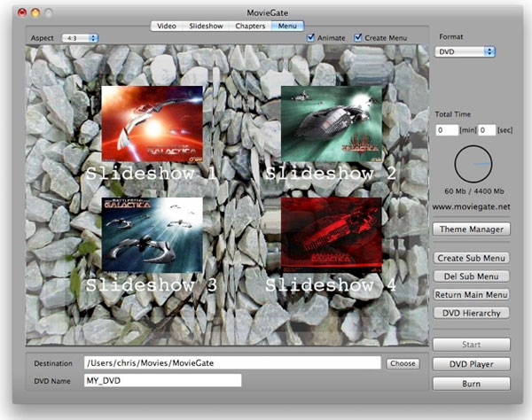Click the circular disc usage gauge
The height and width of the screenshot is (420, 532).
[473, 164]
